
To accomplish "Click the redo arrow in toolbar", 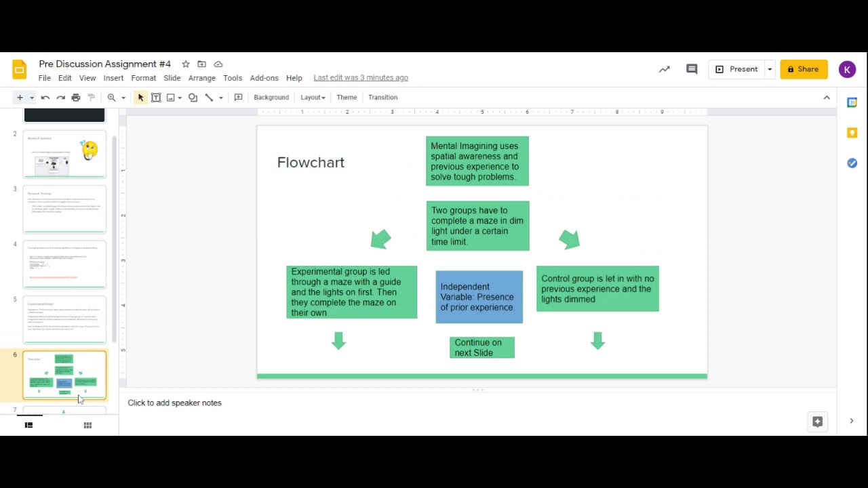I will [60, 98].
